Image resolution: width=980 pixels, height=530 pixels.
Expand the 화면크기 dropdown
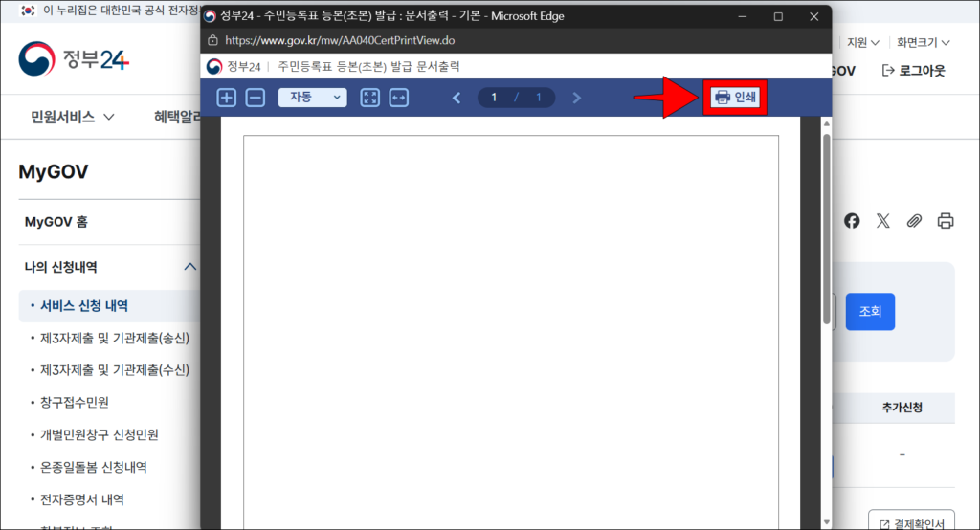(923, 42)
